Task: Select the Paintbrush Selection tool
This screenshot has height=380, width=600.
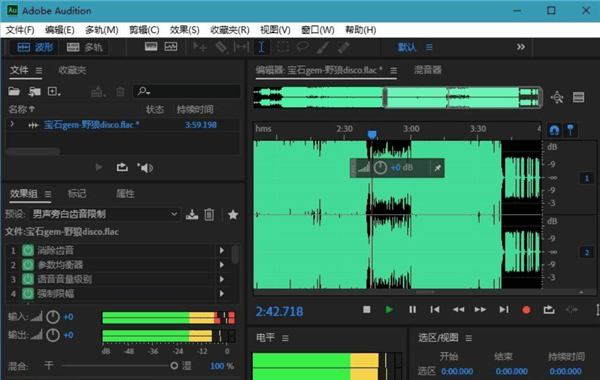Action: pyautogui.click(x=323, y=47)
